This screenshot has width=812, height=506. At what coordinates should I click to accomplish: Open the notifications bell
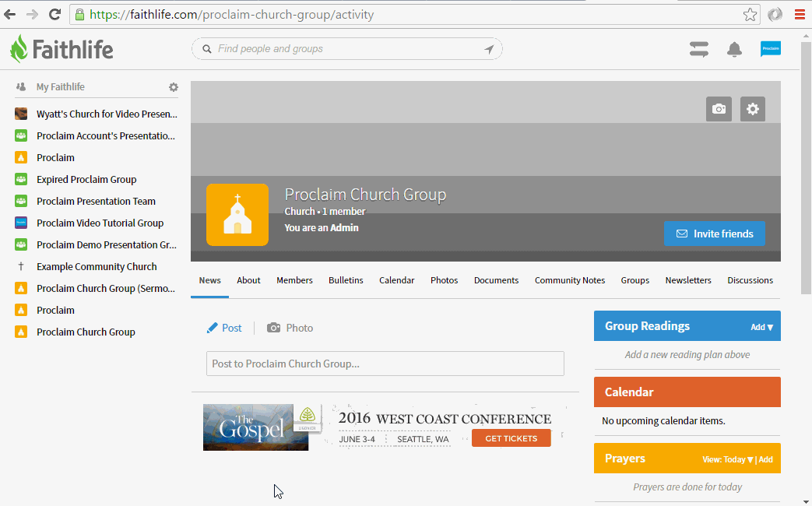[734, 49]
